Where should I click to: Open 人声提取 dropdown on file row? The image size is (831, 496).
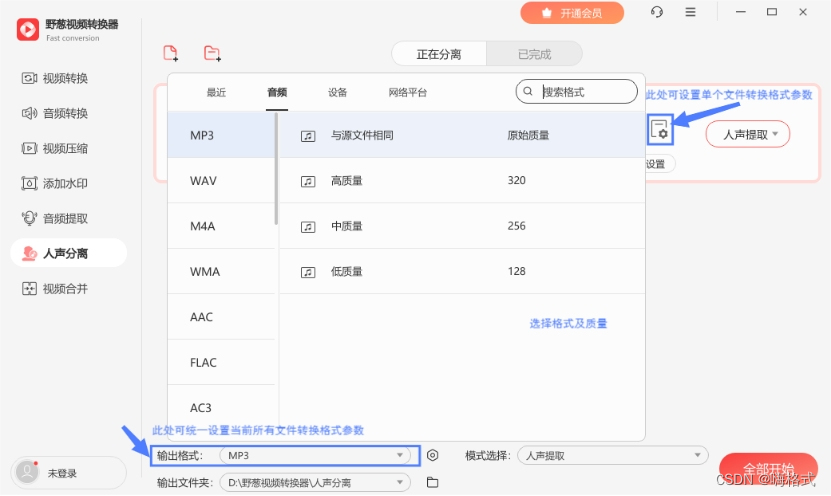tap(748, 134)
